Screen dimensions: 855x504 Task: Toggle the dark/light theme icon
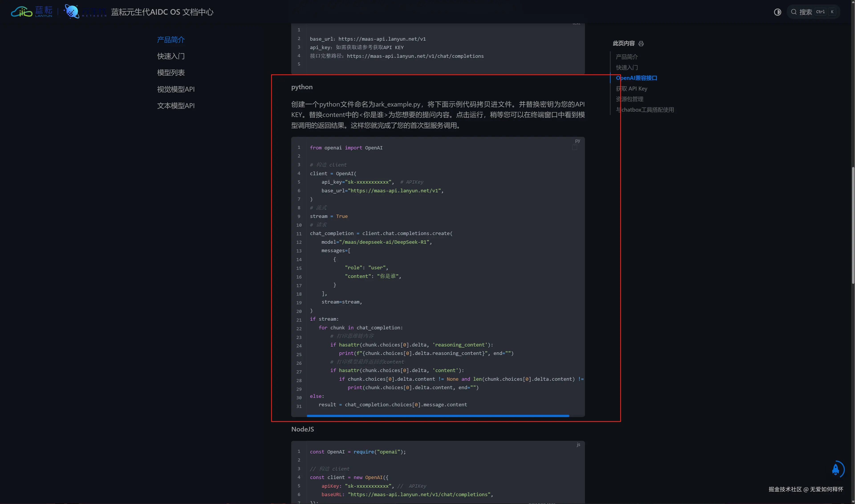click(x=777, y=12)
